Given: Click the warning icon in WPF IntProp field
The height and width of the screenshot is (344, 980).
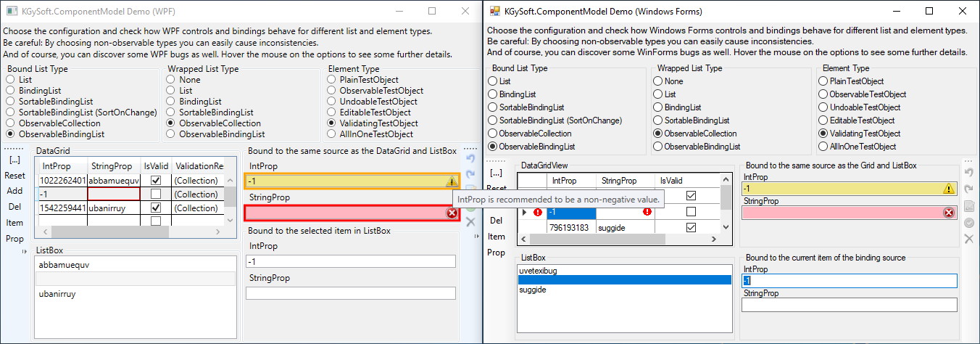Looking at the screenshot, I should tap(452, 181).
